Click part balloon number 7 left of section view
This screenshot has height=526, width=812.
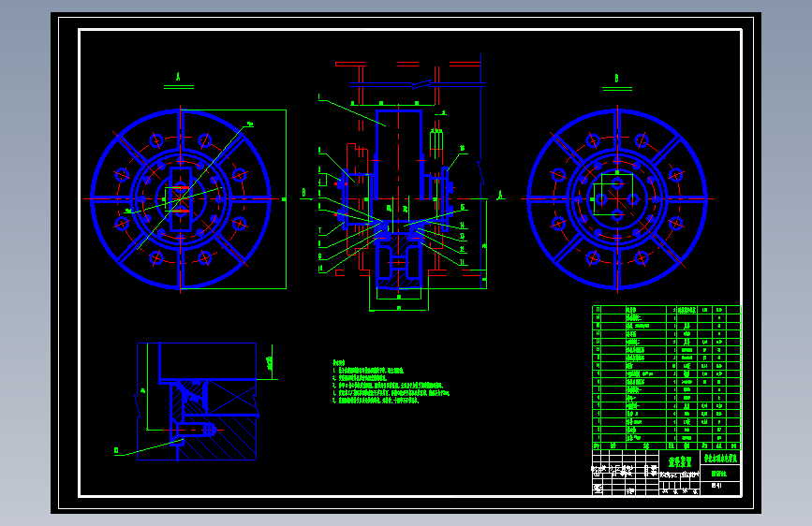(x=319, y=231)
